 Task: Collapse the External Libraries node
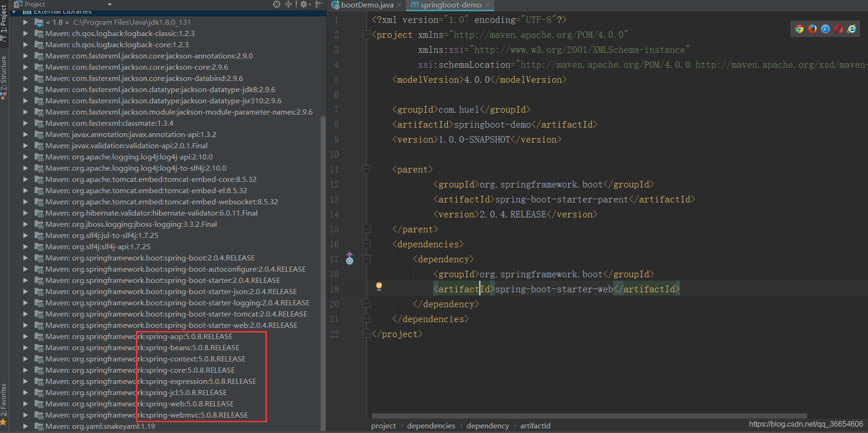coord(14,11)
